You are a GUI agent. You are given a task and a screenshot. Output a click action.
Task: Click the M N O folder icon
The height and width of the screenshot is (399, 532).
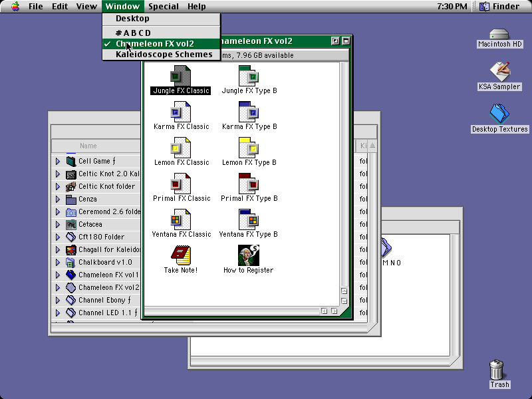387,247
